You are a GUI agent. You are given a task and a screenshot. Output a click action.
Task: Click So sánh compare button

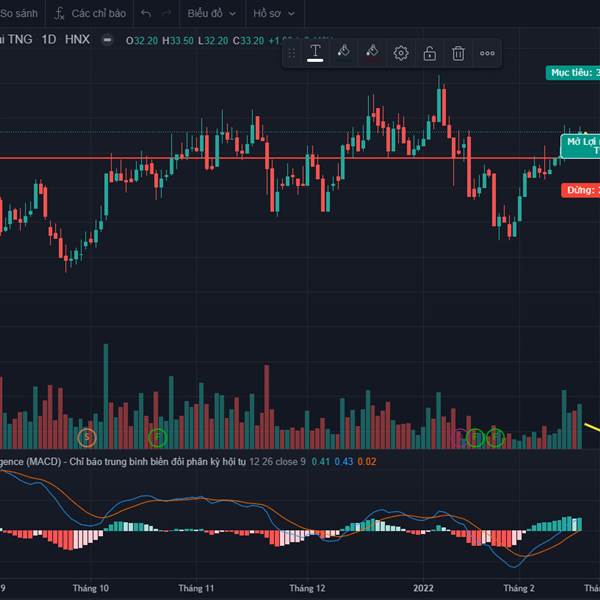19,13
